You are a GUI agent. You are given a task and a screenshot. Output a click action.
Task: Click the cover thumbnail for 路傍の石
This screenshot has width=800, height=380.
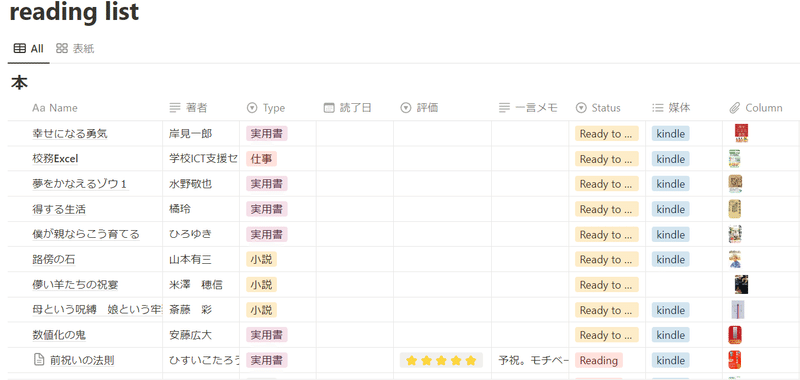[x=735, y=260]
